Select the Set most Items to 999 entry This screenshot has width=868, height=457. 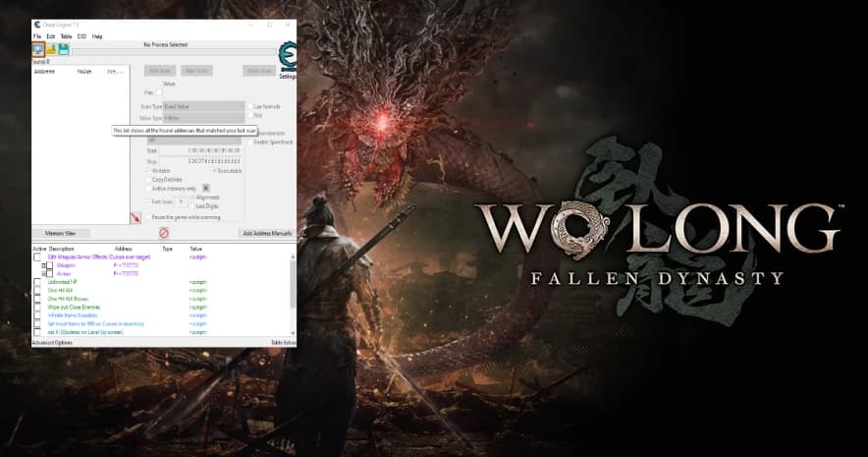pos(96,323)
